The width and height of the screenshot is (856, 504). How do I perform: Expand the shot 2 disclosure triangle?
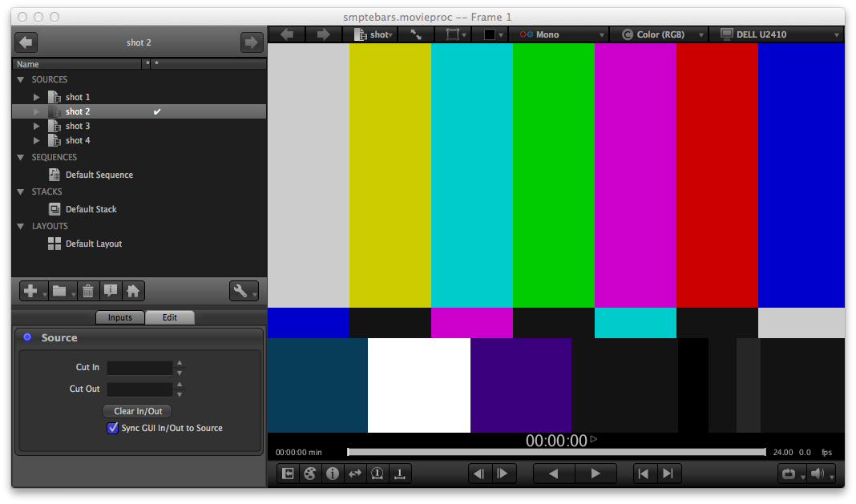[37, 111]
